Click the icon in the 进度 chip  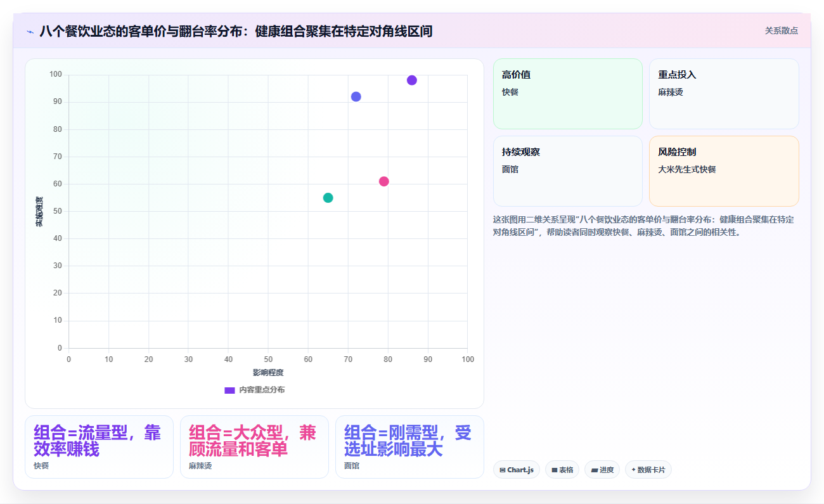(594, 470)
